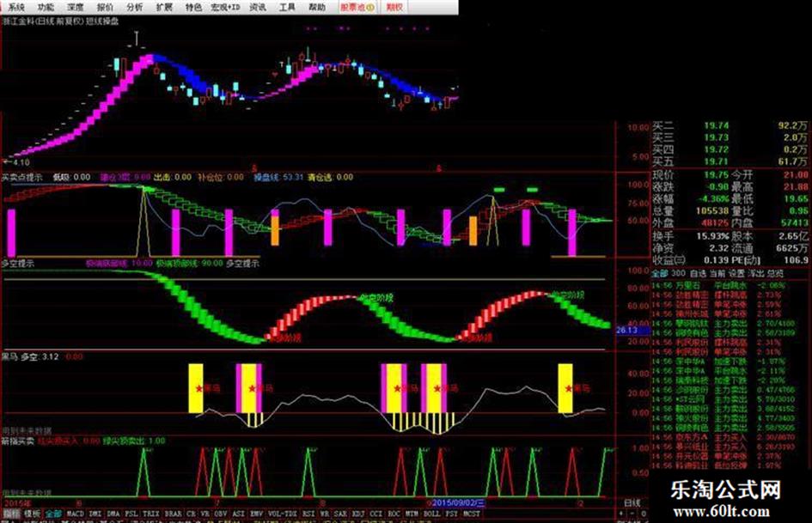Switch indicator to KDJ

[x=357, y=514]
